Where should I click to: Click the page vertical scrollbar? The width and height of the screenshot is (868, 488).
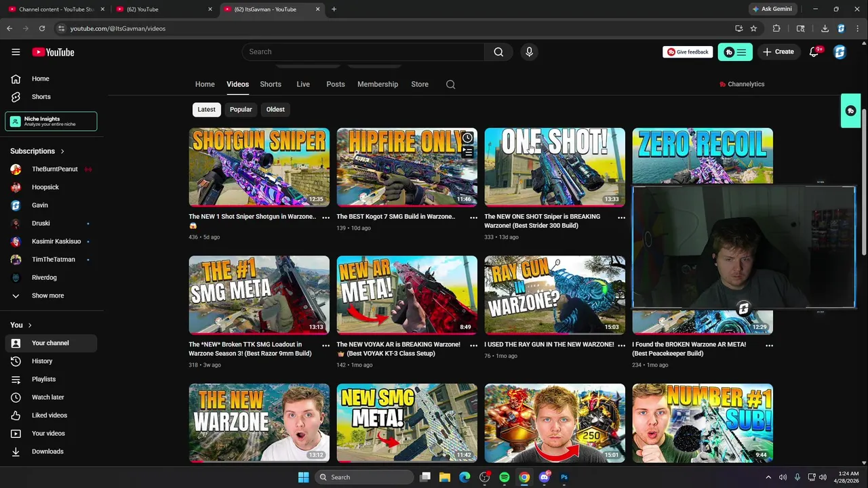(x=864, y=183)
